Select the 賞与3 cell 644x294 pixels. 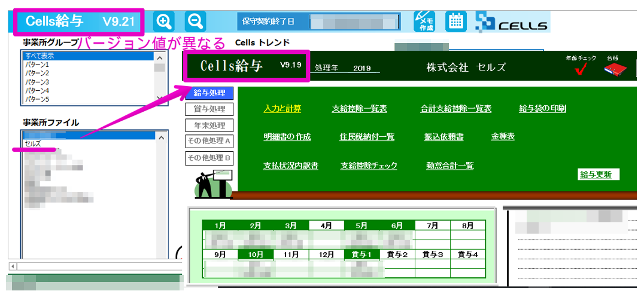point(433,255)
